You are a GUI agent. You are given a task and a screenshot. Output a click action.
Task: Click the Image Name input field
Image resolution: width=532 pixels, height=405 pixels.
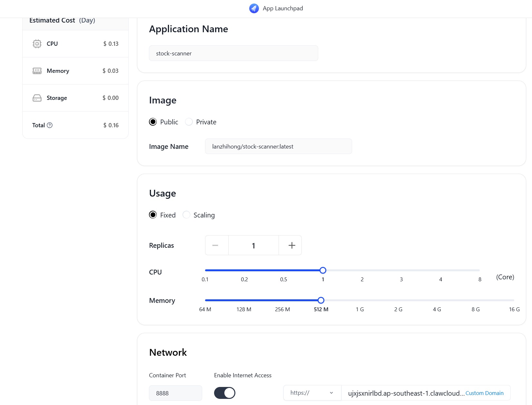click(278, 147)
